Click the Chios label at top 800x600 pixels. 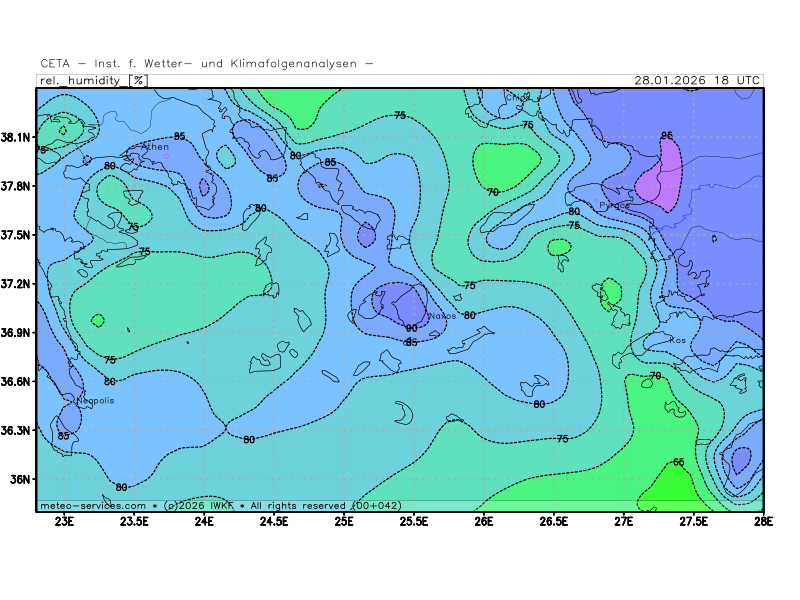518,98
